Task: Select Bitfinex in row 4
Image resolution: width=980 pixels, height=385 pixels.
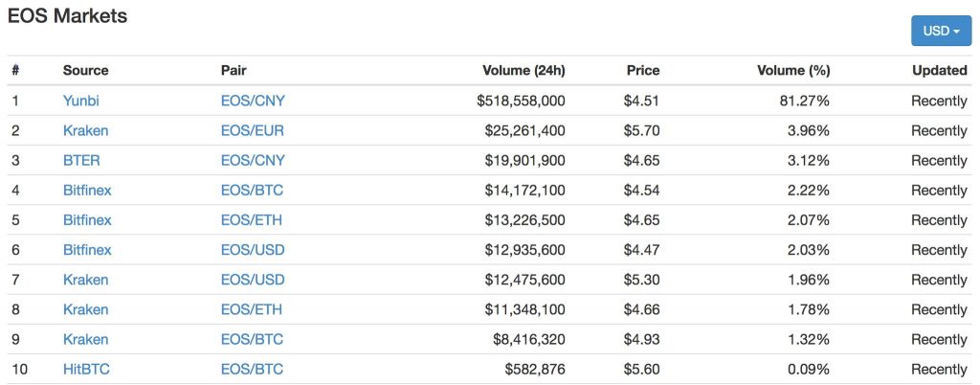Action: [x=87, y=190]
